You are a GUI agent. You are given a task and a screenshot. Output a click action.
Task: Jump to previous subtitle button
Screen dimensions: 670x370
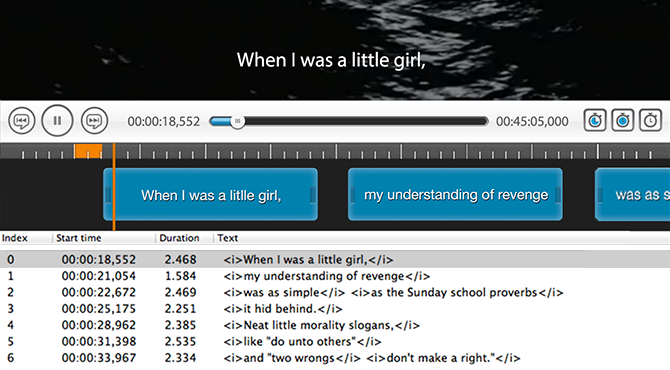click(21, 121)
